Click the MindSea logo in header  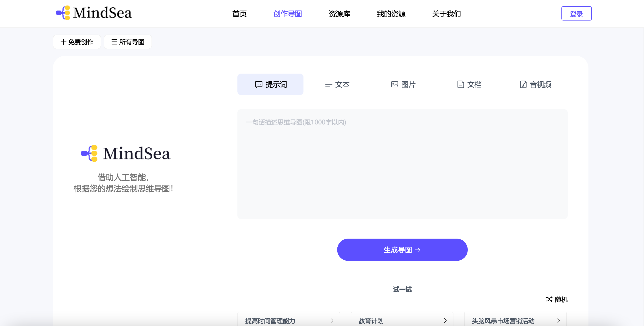point(94,13)
